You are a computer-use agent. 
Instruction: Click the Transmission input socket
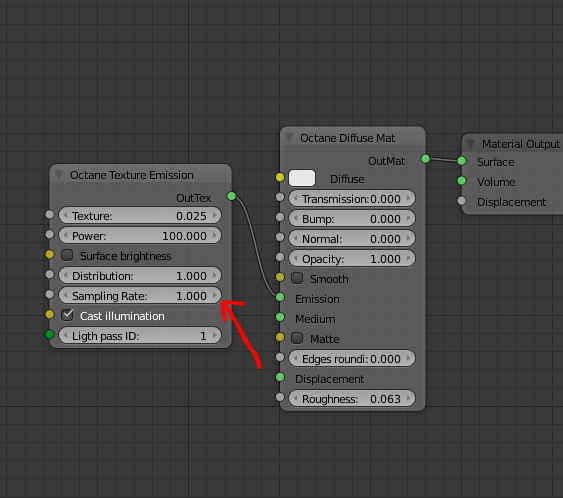280,197
